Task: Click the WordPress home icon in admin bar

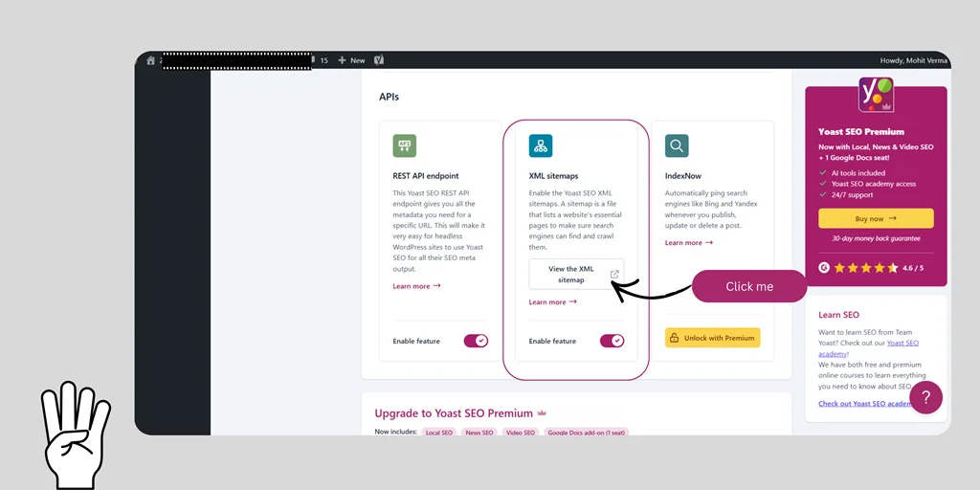Action: (x=150, y=60)
